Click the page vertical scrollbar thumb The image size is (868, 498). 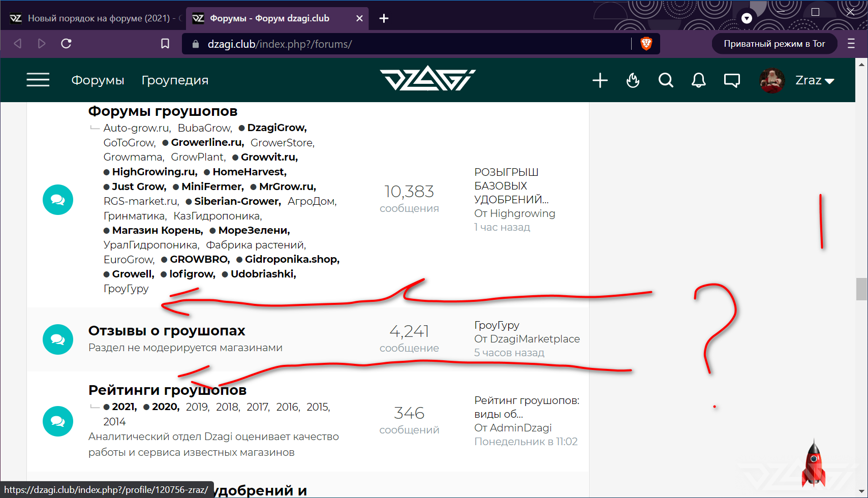861,289
